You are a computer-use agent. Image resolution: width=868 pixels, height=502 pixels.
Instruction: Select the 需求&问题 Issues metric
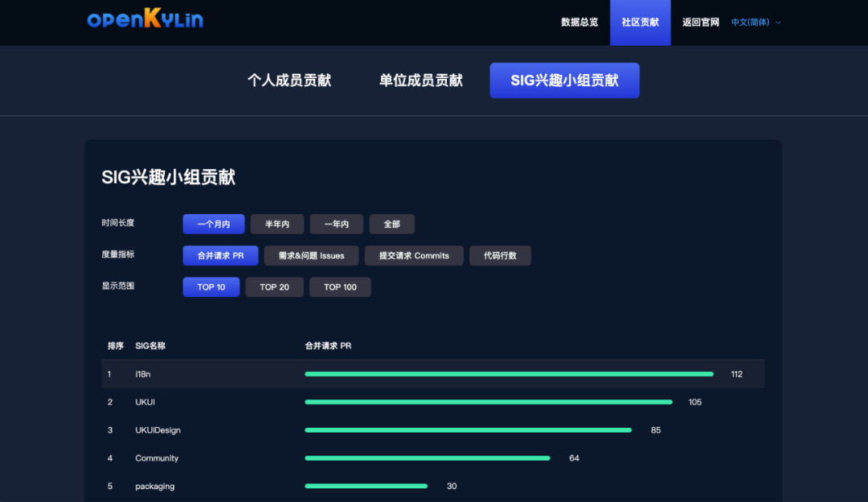click(311, 255)
